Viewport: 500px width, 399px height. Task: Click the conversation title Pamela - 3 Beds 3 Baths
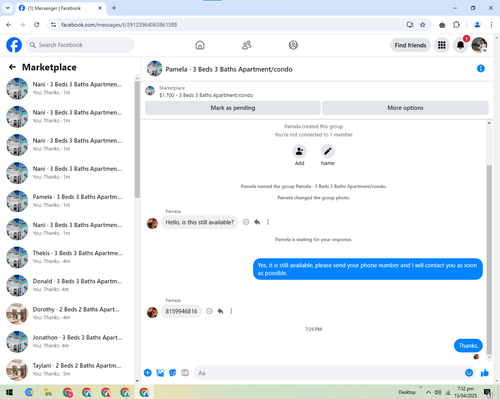pos(229,69)
